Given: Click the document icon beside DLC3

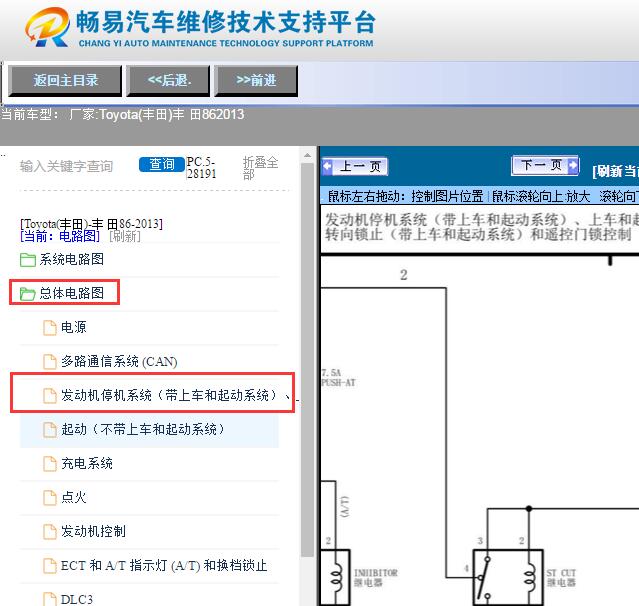Looking at the screenshot, I should coord(50,599).
